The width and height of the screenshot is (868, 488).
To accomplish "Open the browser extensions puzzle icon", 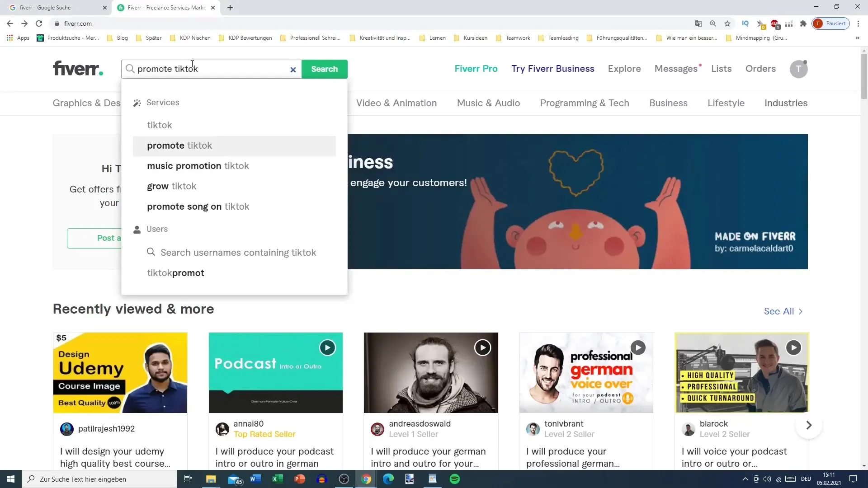I will tap(803, 23).
